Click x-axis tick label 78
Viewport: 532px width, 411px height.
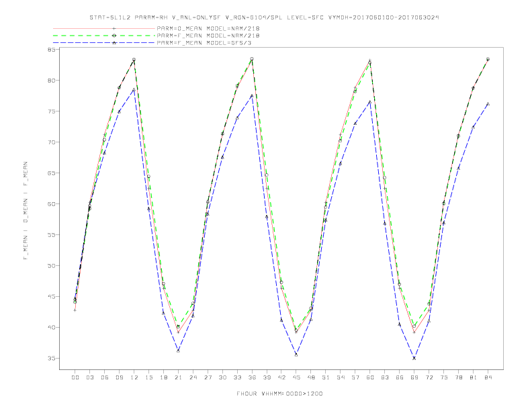click(458, 377)
